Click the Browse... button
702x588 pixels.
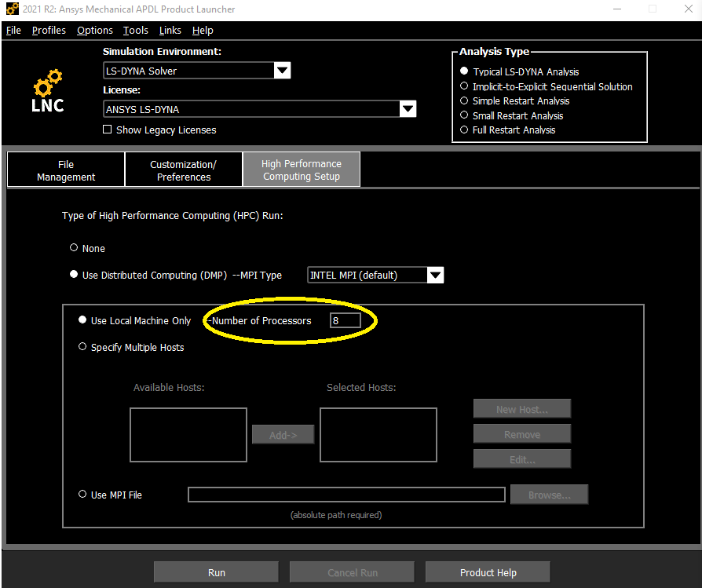[x=550, y=495]
